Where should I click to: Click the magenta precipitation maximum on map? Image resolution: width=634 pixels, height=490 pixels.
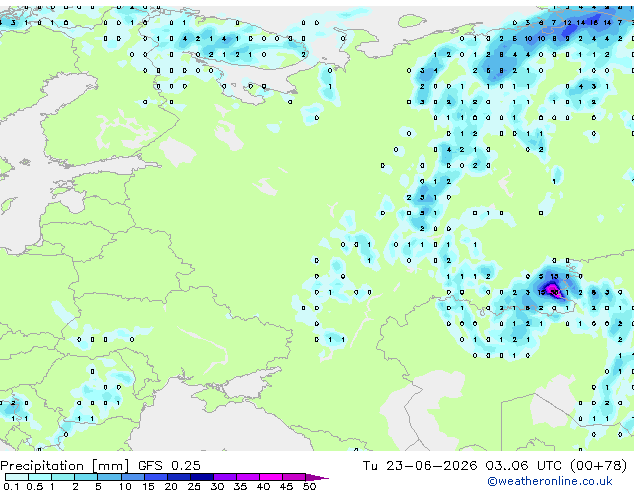coord(553,291)
